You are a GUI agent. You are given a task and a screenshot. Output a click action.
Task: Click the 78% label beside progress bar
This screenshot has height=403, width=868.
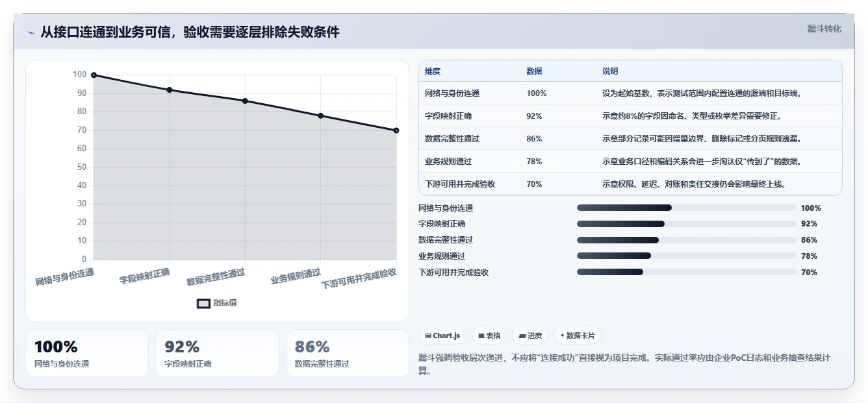(x=809, y=256)
